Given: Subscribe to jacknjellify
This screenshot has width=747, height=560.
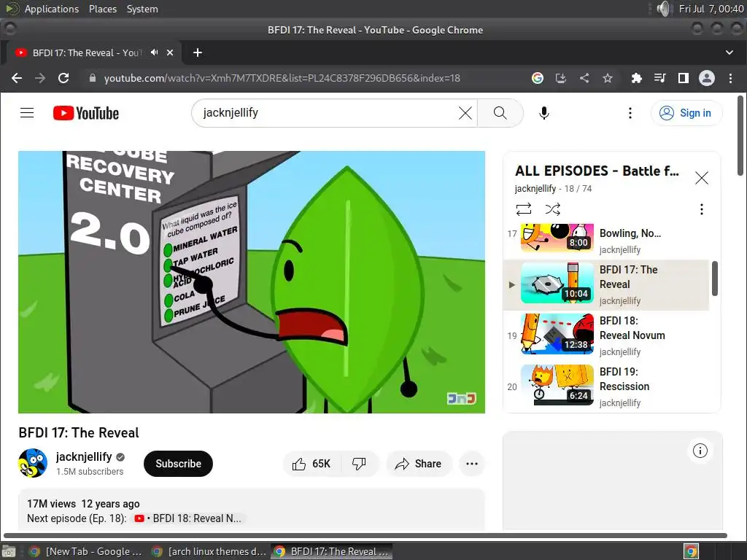Looking at the screenshot, I should coord(178,464).
